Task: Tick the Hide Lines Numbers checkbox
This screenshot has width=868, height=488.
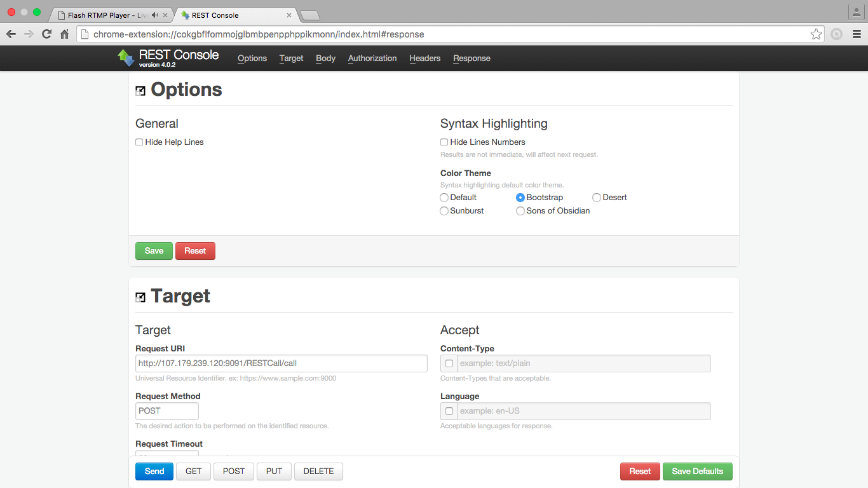Action: (x=444, y=142)
